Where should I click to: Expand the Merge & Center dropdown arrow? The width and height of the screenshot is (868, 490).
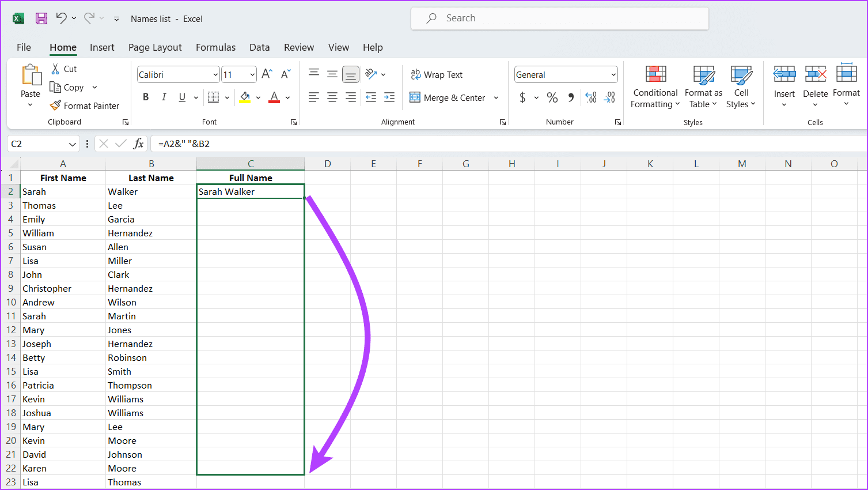pyautogui.click(x=496, y=97)
